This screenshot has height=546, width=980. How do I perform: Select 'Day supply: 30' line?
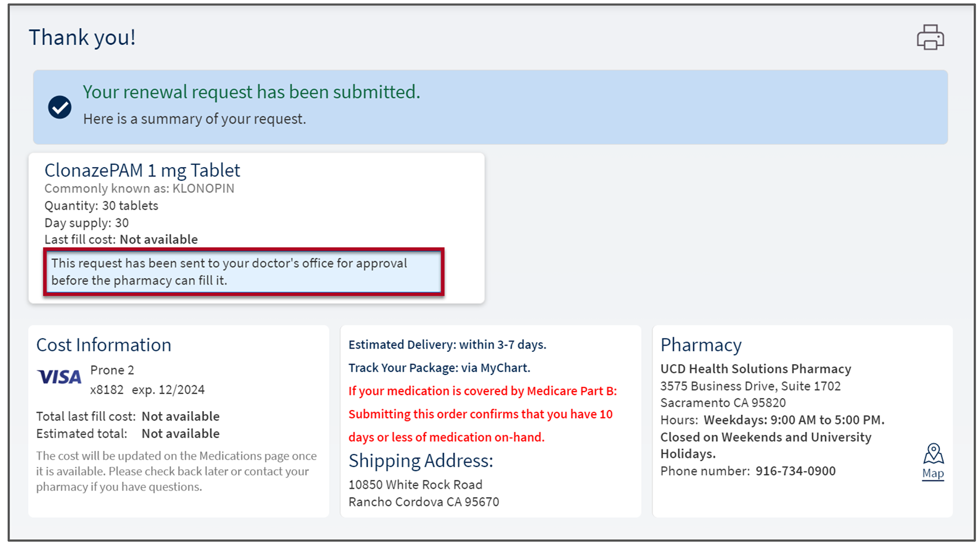pyautogui.click(x=86, y=223)
